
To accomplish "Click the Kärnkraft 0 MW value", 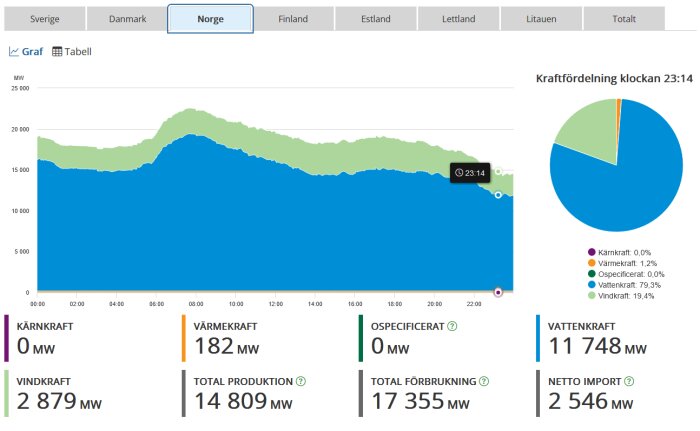I will tap(36, 347).
